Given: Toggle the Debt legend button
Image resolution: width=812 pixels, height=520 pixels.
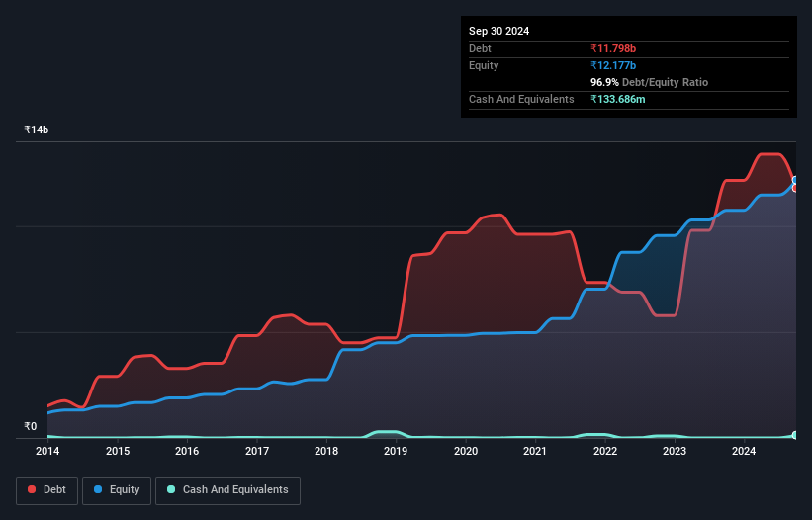Looking at the screenshot, I should pos(47,490).
